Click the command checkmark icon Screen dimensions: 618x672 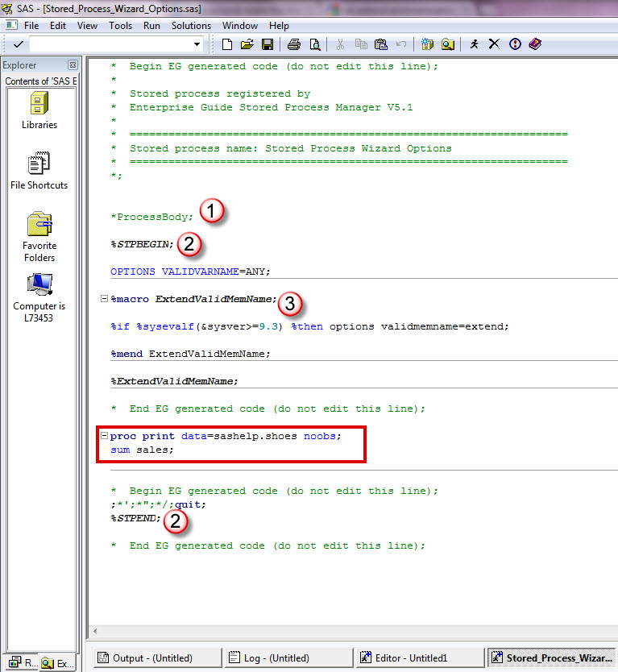(19, 44)
